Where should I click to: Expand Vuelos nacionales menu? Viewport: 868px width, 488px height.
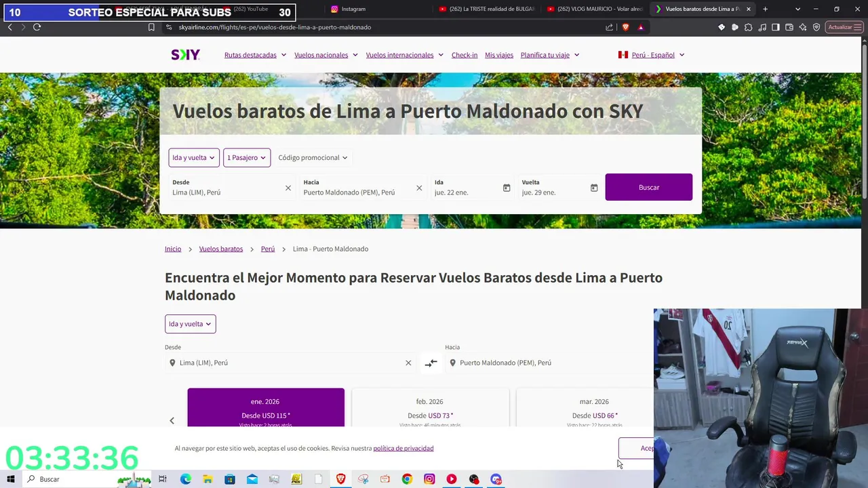(325, 55)
